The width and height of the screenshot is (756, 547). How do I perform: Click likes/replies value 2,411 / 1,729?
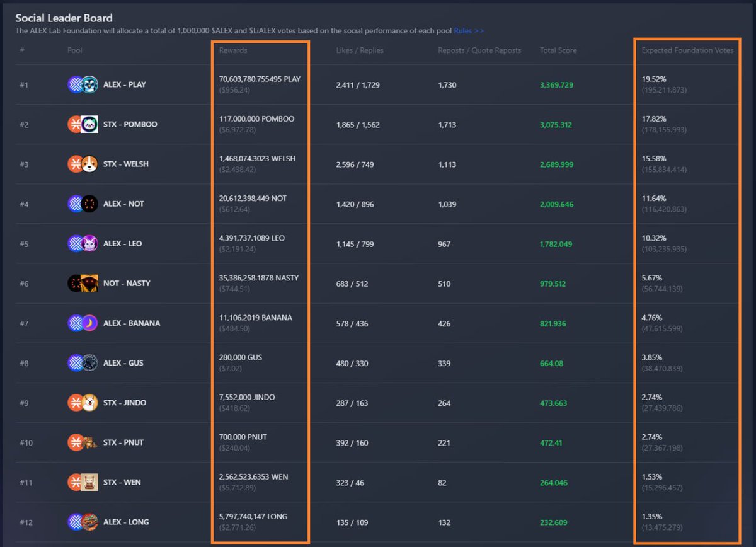358,84
